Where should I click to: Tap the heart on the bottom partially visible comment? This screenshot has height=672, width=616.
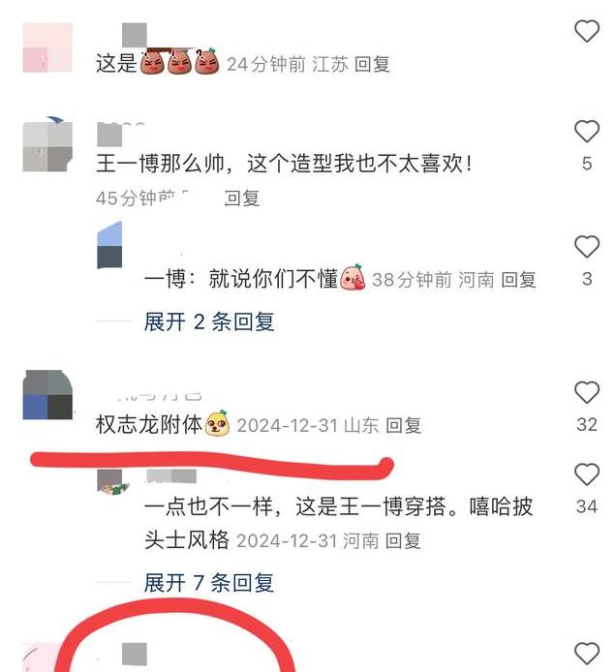click(586, 654)
